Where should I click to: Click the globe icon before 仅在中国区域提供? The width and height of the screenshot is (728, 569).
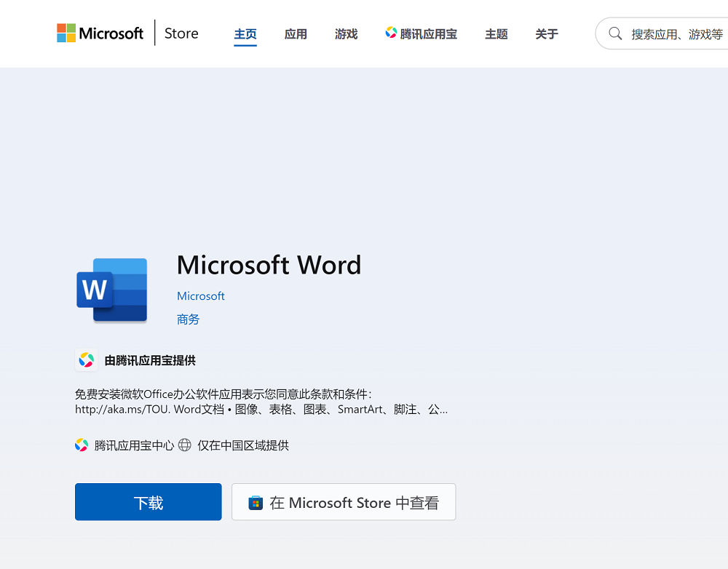pos(185,445)
